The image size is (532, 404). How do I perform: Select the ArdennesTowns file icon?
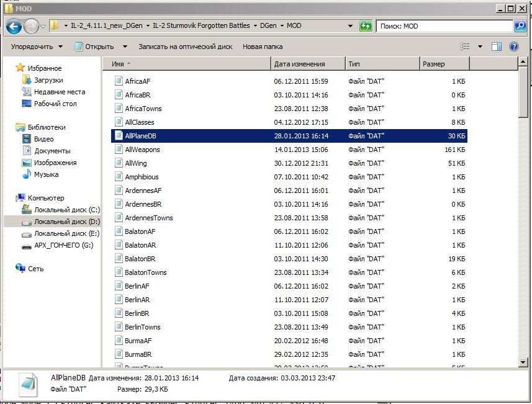pyautogui.click(x=119, y=217)
